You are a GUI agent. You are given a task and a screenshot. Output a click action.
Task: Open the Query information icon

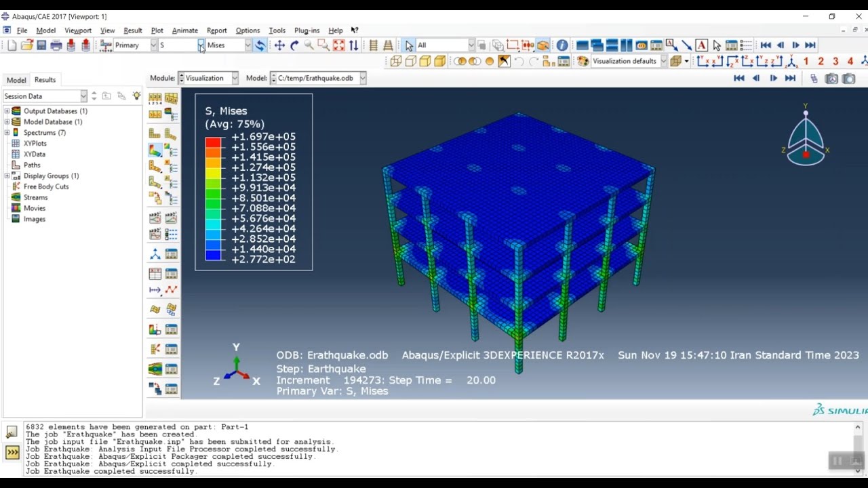pyautogui.click(x=562, y=45)
